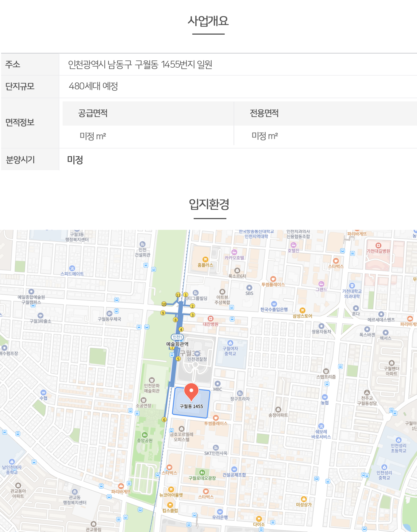Select the 쉐보레 바로서비스 repair icon
The width and height of the screenshot is (417, 532).
point(321,426)
